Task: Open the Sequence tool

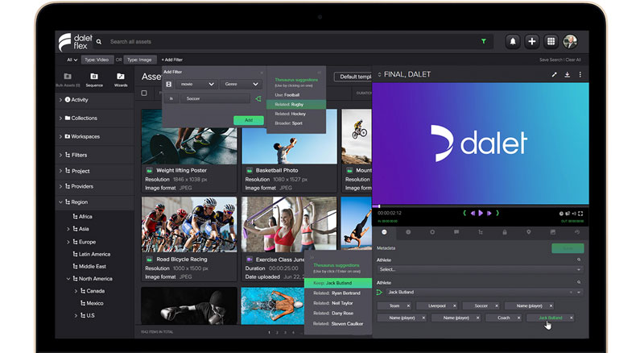Action: click(x=94, y=80)
